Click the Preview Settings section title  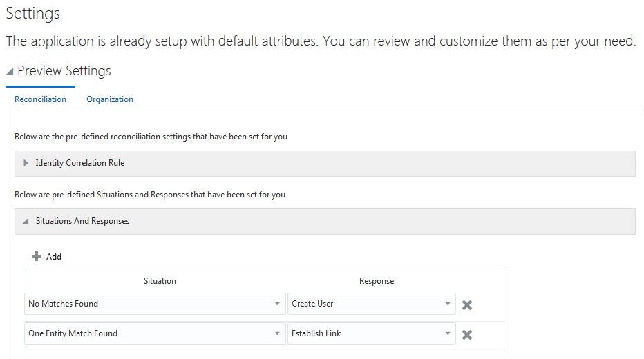pos(64,71)
